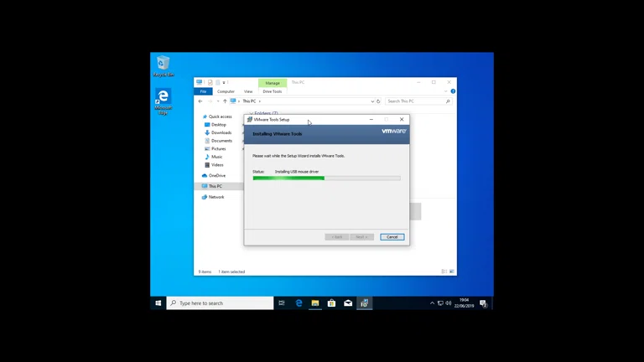Show hidden system tray icons
644x362 pixels.
point(432,303)
